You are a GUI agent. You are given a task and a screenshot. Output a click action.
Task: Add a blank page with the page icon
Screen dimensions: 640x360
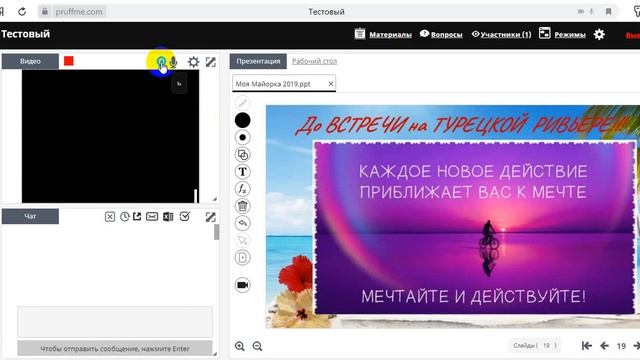click(x=242, y=258)
